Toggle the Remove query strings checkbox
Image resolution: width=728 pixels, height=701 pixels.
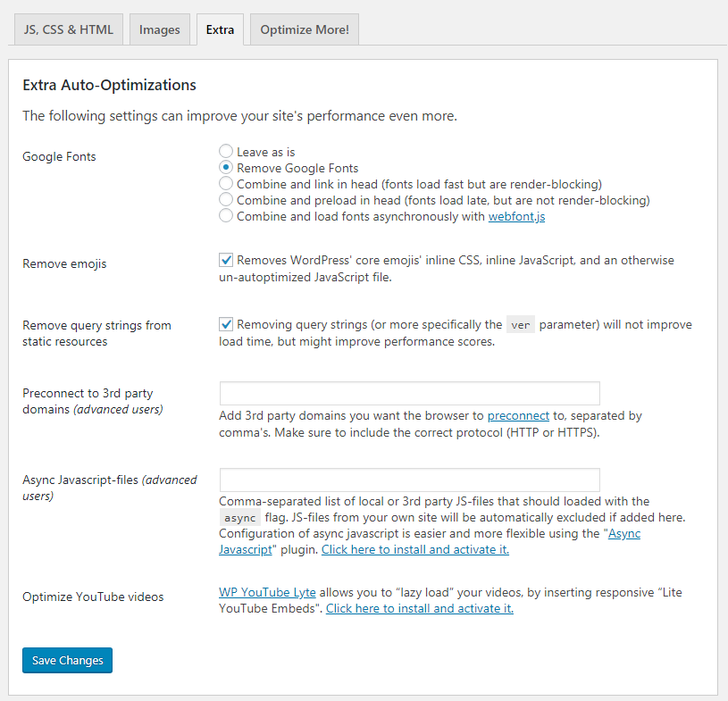pyautogui.click(x=226, y=325)
